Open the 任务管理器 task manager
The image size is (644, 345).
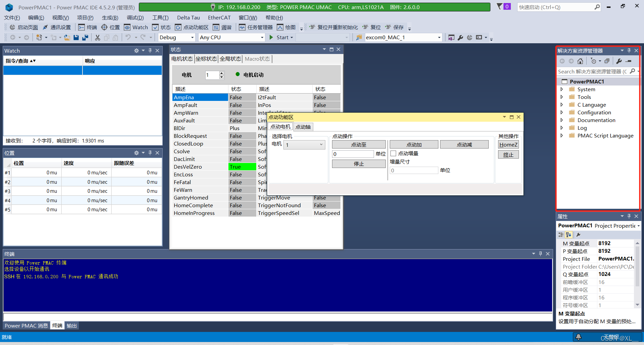pyautogui.click(x=256, y=27)
